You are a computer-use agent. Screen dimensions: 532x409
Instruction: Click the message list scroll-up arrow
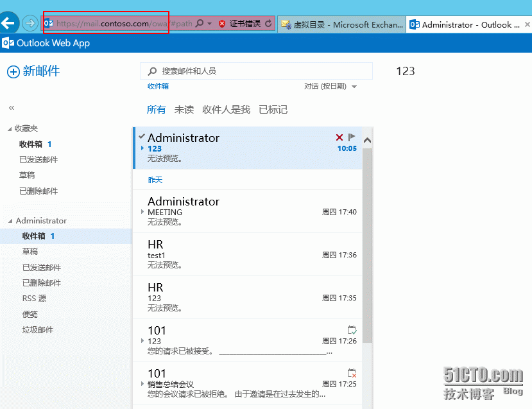(x=367, y=140)
